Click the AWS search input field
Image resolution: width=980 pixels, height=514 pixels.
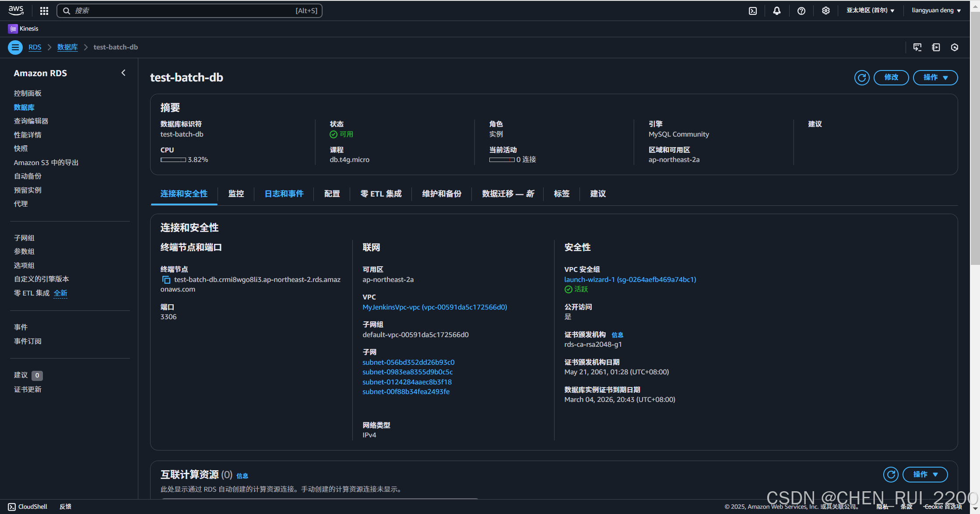(184, 11)
